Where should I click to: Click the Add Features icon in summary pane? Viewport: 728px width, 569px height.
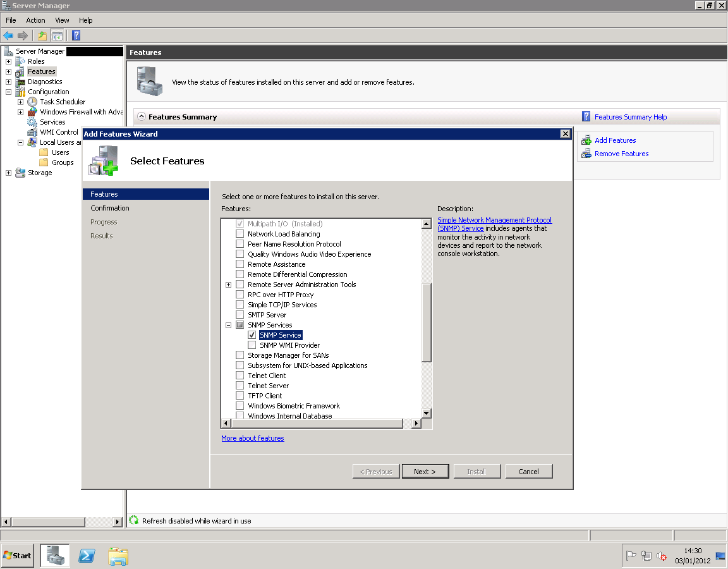586,140
